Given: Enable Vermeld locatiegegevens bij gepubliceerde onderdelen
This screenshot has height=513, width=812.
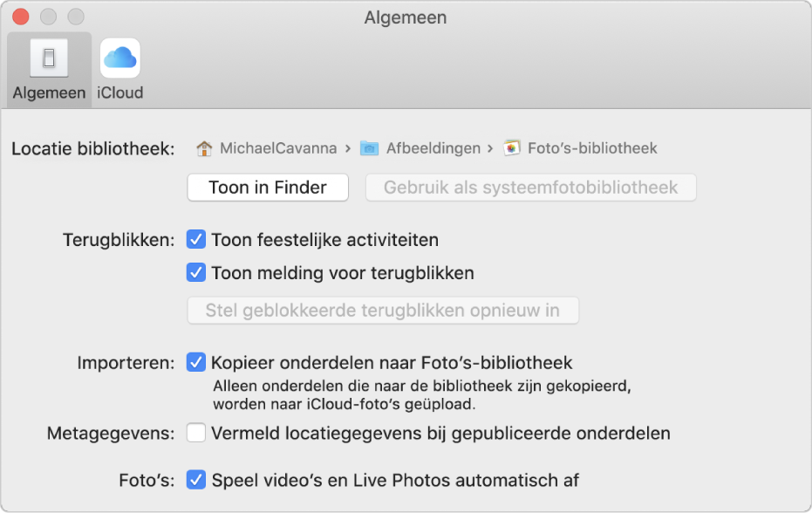Looking at the screenshot, I should tap(194, 433).
